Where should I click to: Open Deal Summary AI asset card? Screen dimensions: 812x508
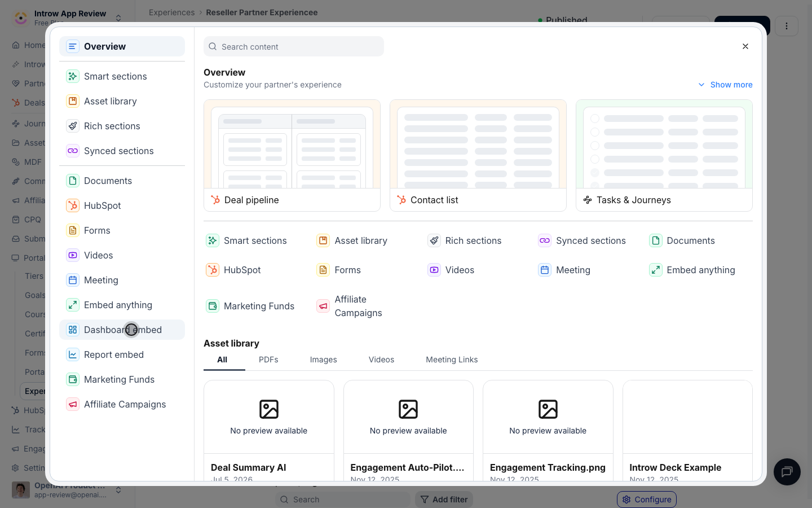click(269, 430)
